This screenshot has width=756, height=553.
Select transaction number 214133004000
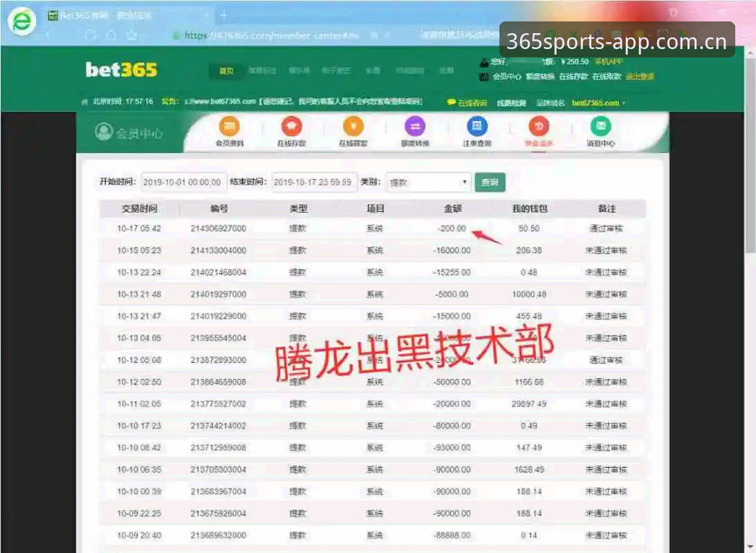pos(219,250)
